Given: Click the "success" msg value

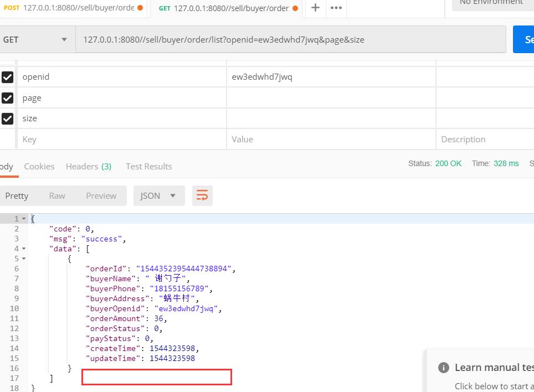Looking at the screenshot, I should [x=101, y=239].
